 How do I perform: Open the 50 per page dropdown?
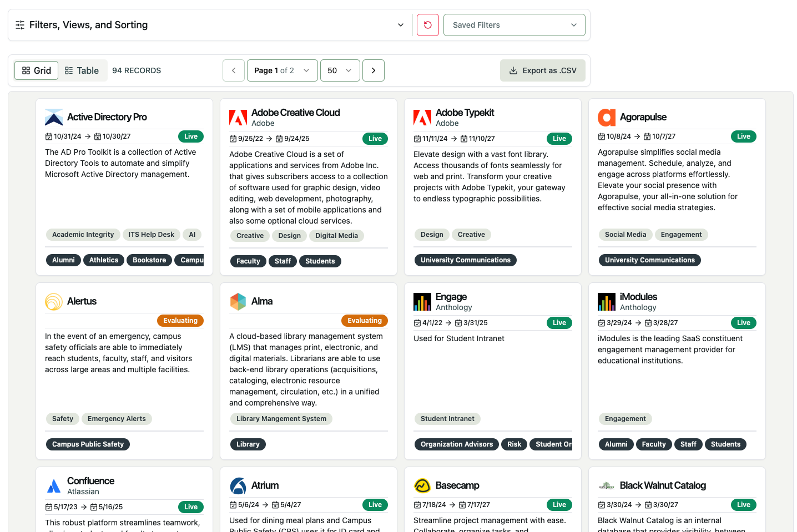pyautogui.click(x=340, y=70)
